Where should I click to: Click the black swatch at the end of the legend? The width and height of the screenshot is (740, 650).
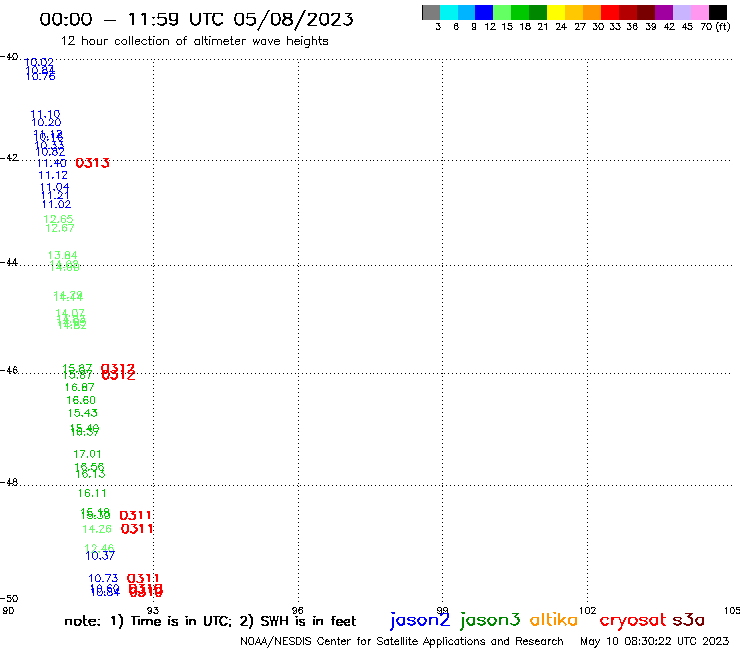tap(718, 12)
